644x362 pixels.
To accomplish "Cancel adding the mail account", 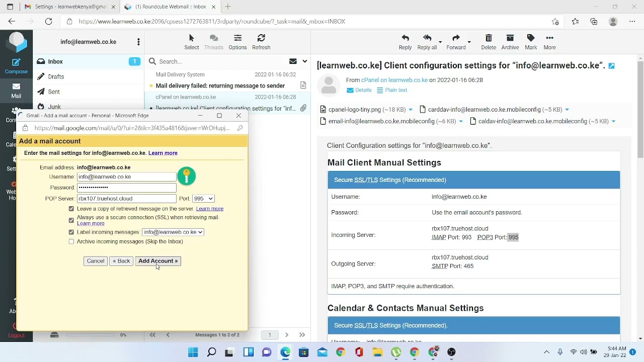I will [x=95, y=261].
